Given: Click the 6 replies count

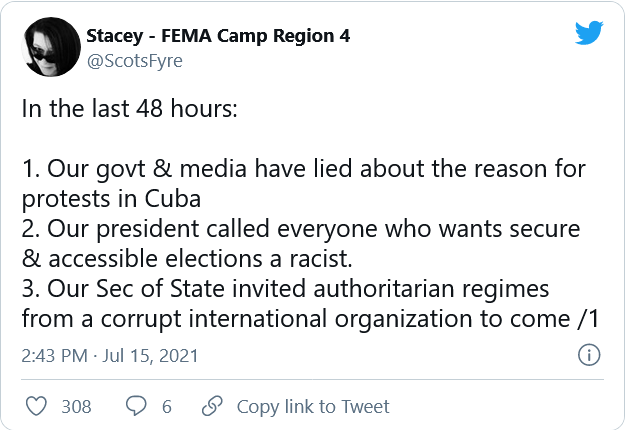Looking at the screenshot, I should [166, 407].
